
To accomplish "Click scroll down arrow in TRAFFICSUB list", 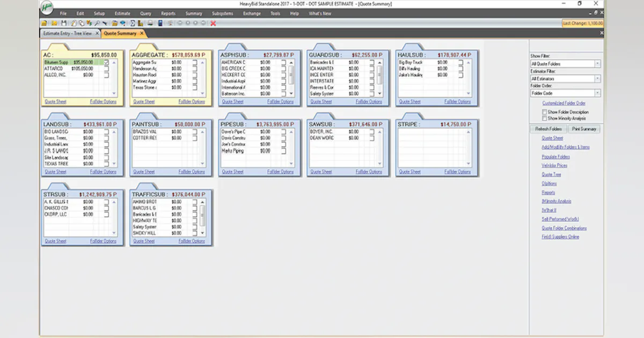I will 203,233.
